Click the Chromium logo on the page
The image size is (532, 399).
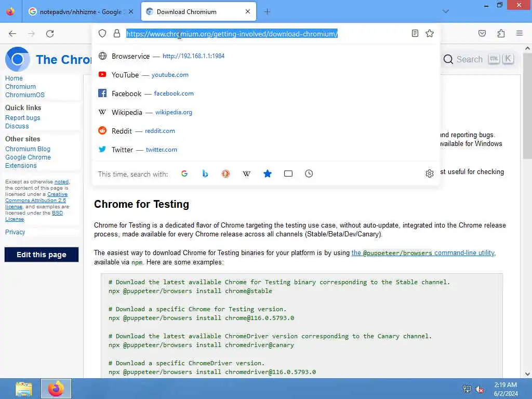tap(17, 59)
